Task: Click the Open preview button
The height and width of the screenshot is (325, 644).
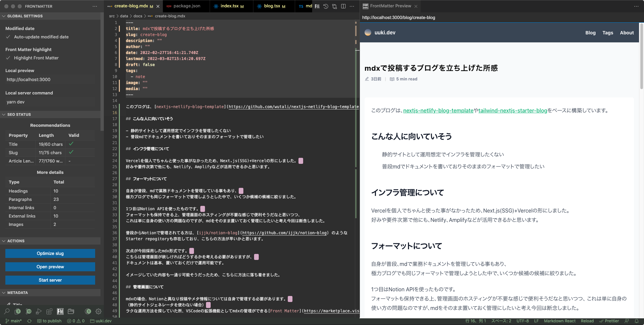Action: 50,267
